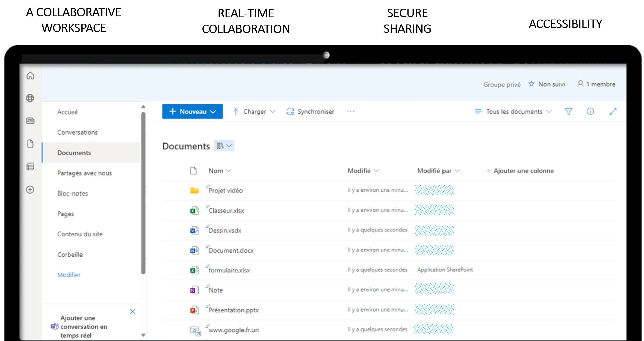Open the lists icon in left rail

pos(30,167)
